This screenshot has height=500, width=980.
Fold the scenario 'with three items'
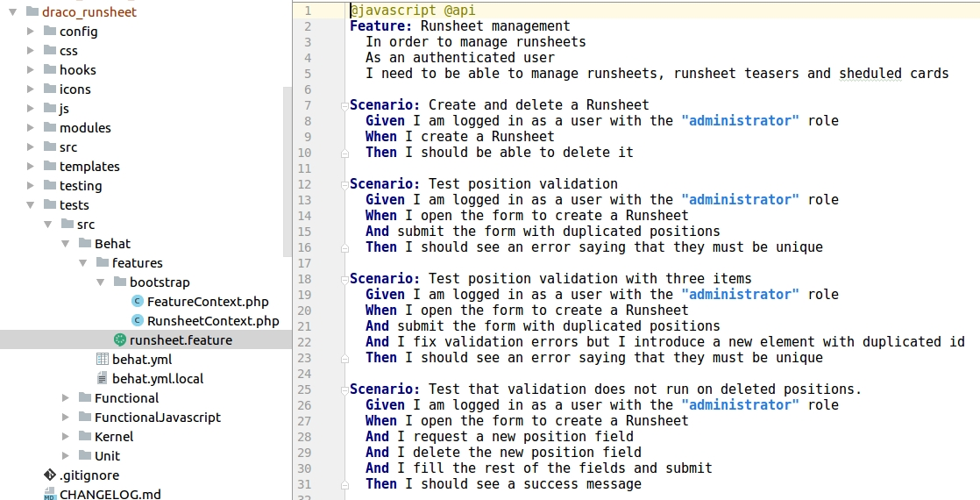(x=344, y=279)
